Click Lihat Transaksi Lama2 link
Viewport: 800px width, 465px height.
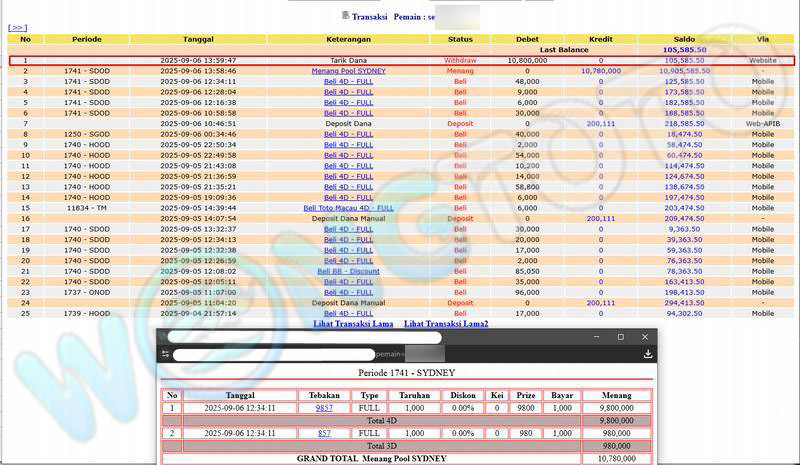click(x=446, y=324)
